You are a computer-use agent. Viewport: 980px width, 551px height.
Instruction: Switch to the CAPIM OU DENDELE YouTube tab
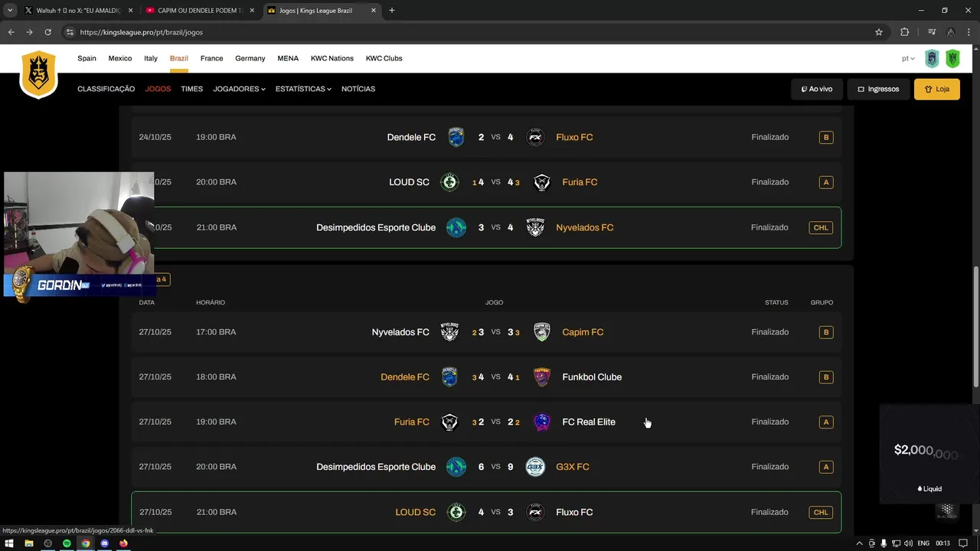pos(200,11)
